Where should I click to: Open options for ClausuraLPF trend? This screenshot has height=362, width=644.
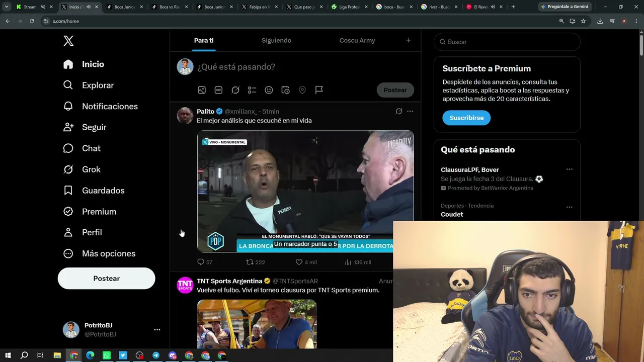pyautogui.click(x=569, y=169)
